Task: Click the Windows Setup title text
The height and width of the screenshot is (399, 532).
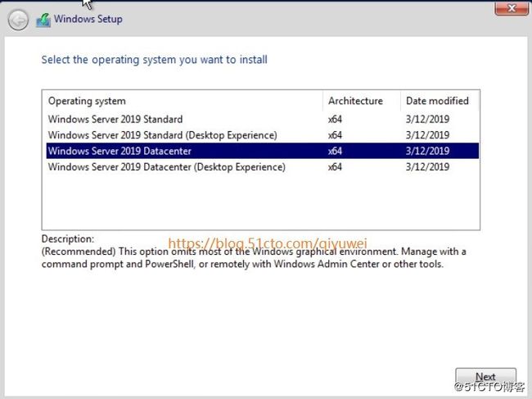Action: tap(89, 19)
